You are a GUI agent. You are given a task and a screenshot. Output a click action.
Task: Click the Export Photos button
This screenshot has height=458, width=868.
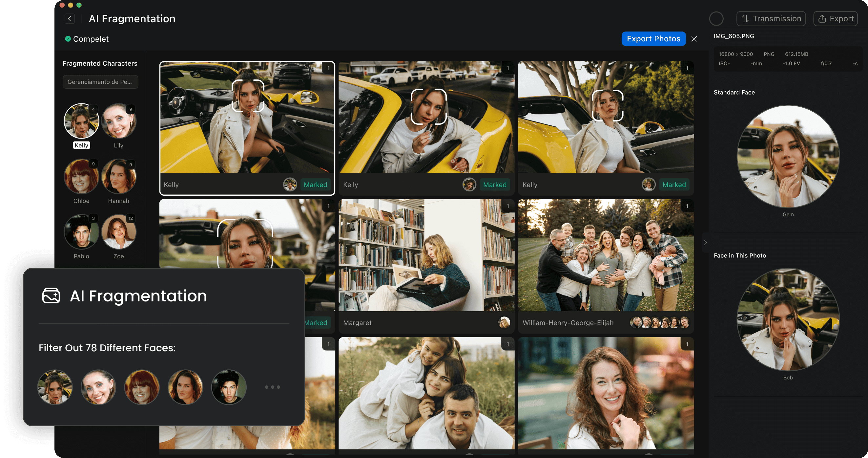pos(653,38)
